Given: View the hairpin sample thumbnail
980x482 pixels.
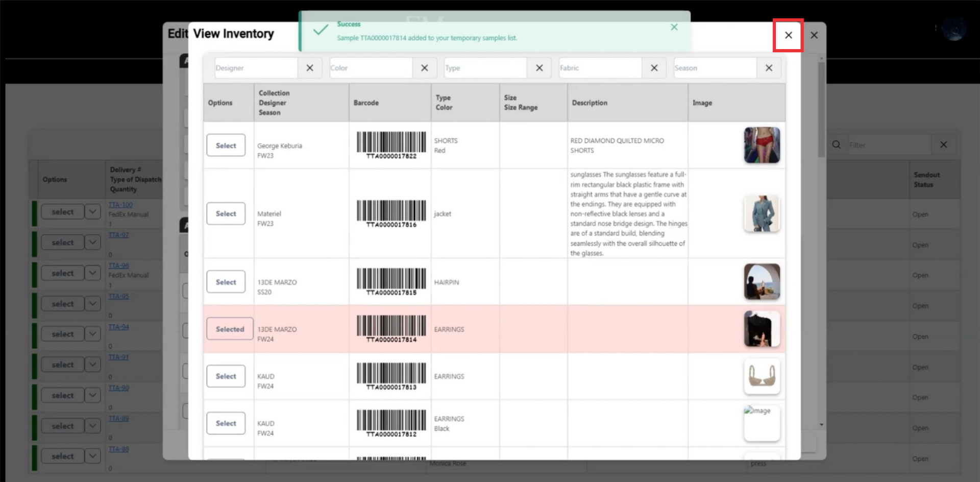Looking at the screenshot, I should pyautogui.click(x=762, y=282).
